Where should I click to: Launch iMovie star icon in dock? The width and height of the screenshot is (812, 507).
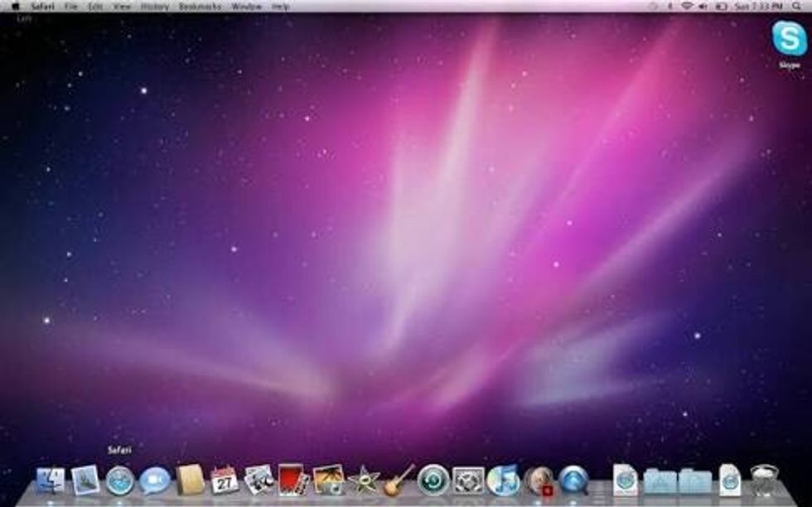coord(363,480)
